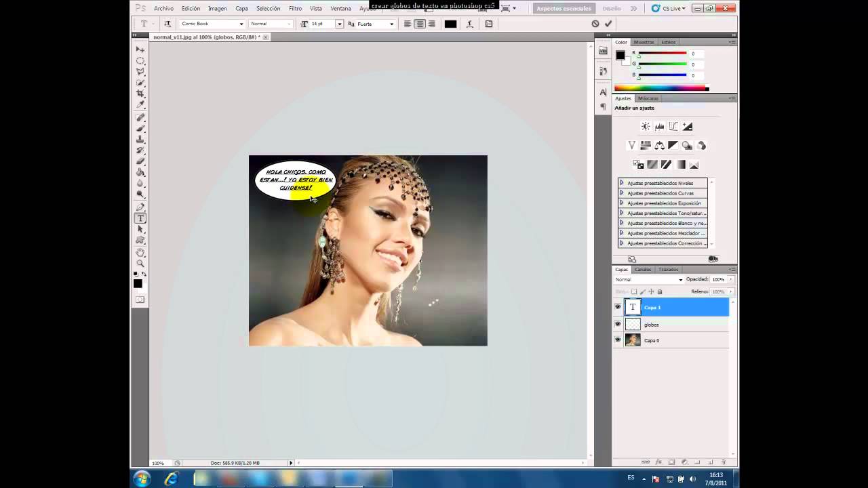This screenshot has height=488, width=868.
Task: Select the Paint Bucket tool
Action: 140,172
